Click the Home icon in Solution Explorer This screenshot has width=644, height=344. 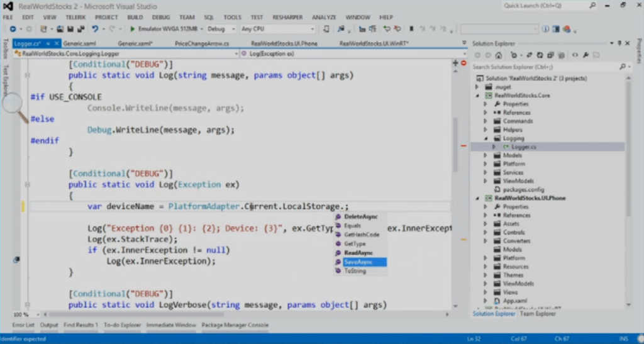tap(498, 55)
